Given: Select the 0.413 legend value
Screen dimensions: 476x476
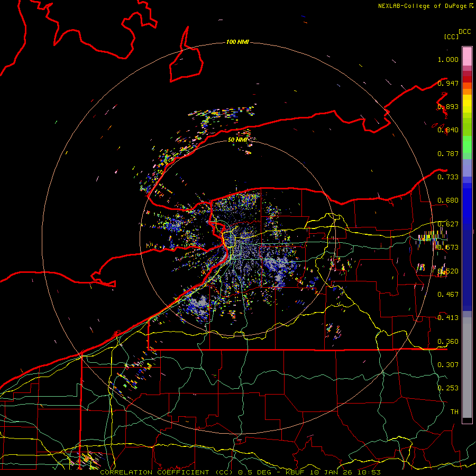Looking at the screenshot, I should [x=448, y=318].
